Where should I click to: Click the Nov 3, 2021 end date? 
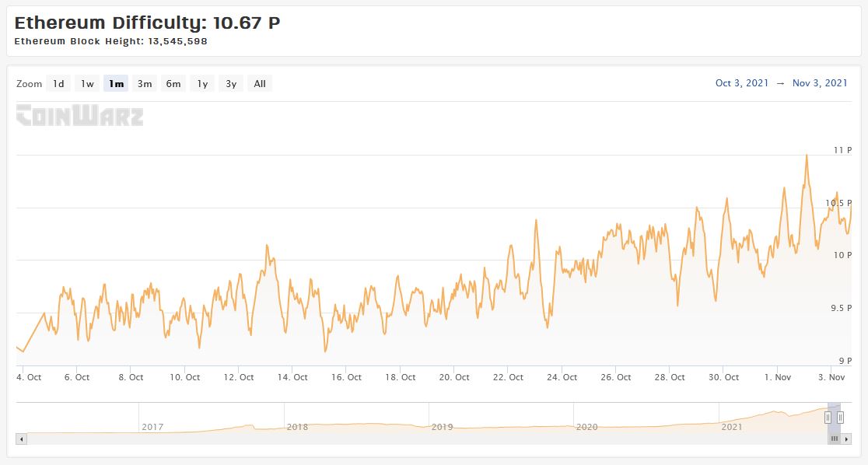coord(820,83)
